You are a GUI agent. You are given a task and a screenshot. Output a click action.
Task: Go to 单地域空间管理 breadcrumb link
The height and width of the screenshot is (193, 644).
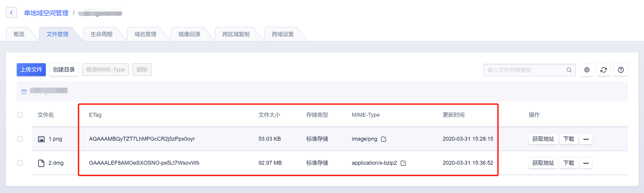tap(46, 13)
